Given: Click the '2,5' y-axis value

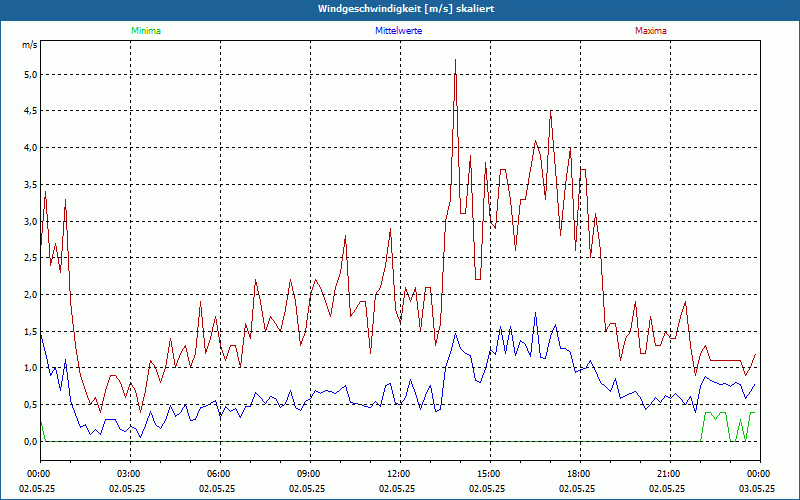Looking at the screenshot, I should 31,258.
